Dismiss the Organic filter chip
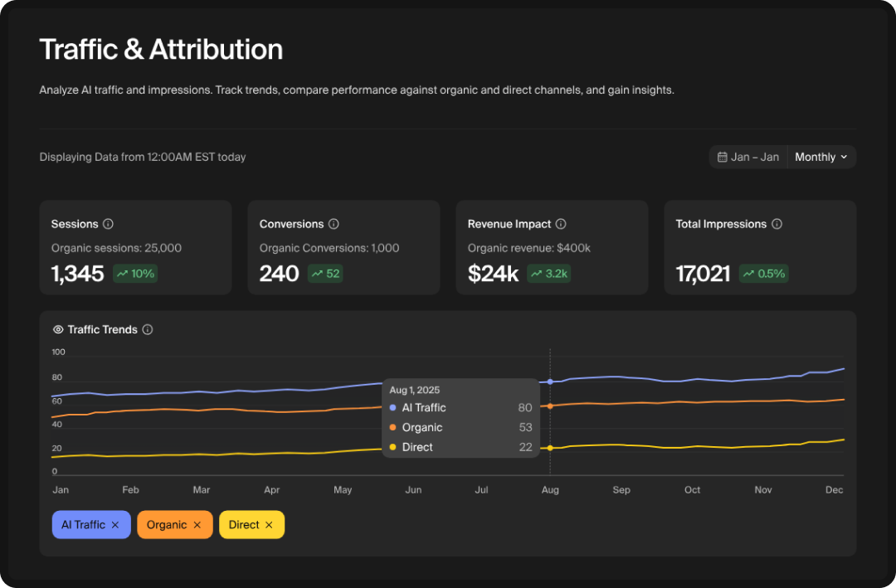The height and width of the screenshot is (588, 896). [x=197, y=524]
